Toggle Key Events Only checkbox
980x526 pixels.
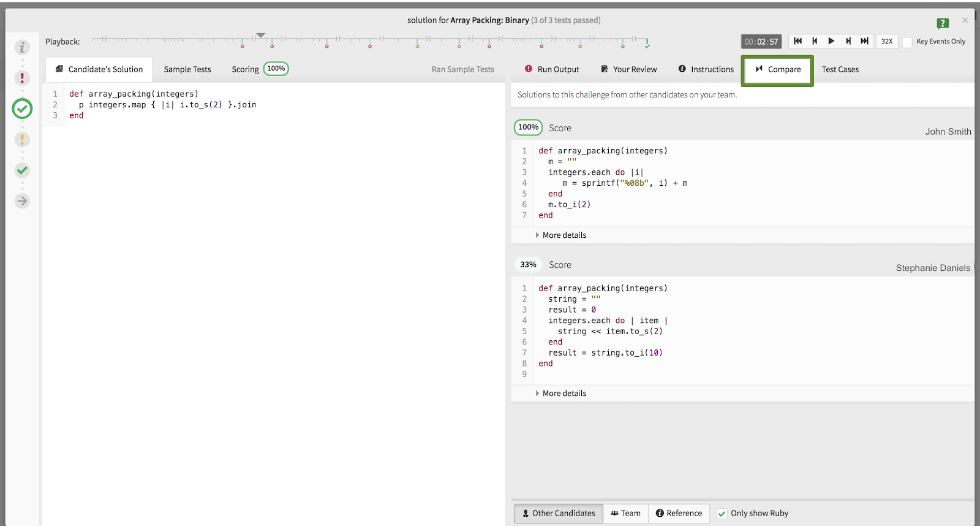[908, 42]
